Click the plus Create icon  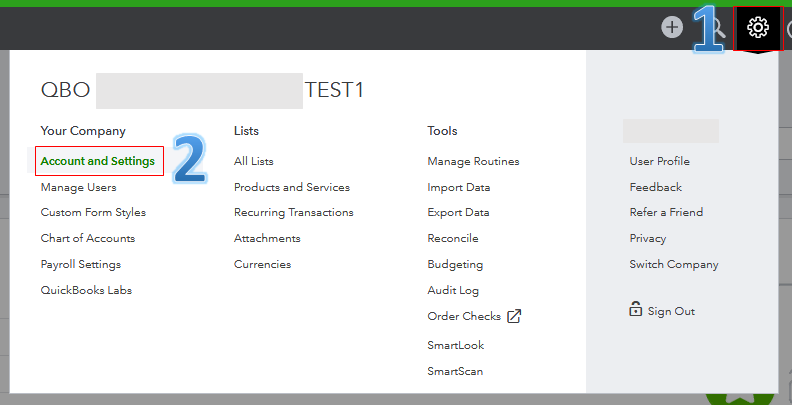tap(672, 27)
